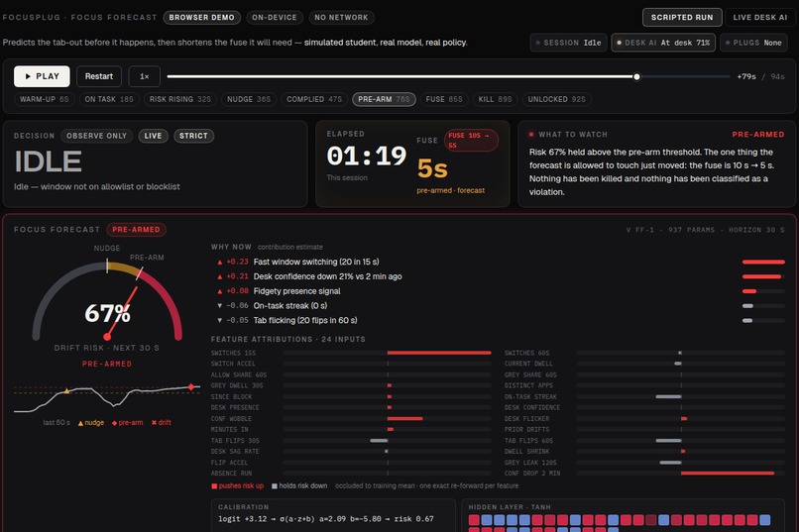Viewport: 799px width, 532px height.
Task: Jump to the WARM-UP 6S marker
Action: [x=44, y=99]
